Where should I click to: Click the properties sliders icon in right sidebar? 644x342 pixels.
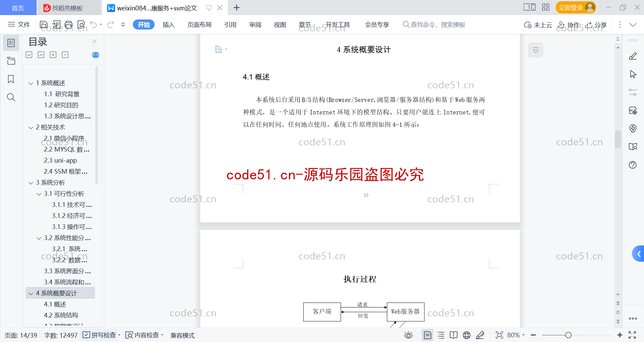[633, 92]
